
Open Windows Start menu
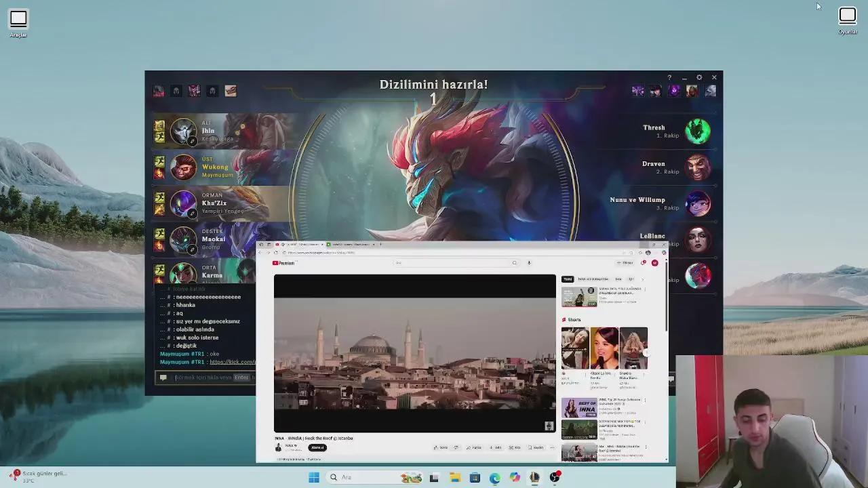tap(314, 477)
